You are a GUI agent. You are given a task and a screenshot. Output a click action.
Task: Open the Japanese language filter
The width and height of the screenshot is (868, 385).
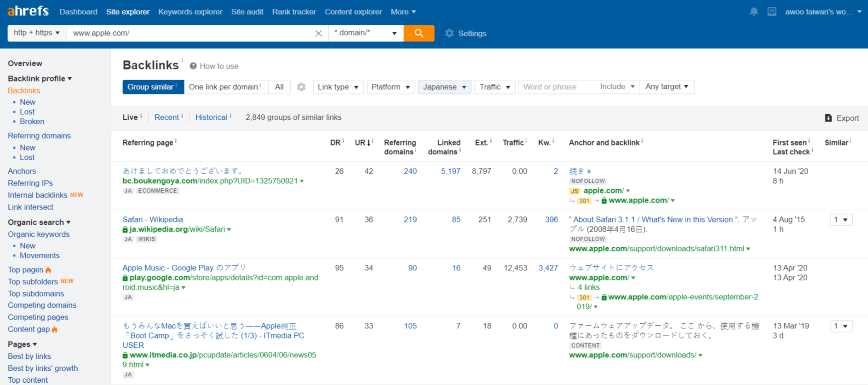click(444, 87)
